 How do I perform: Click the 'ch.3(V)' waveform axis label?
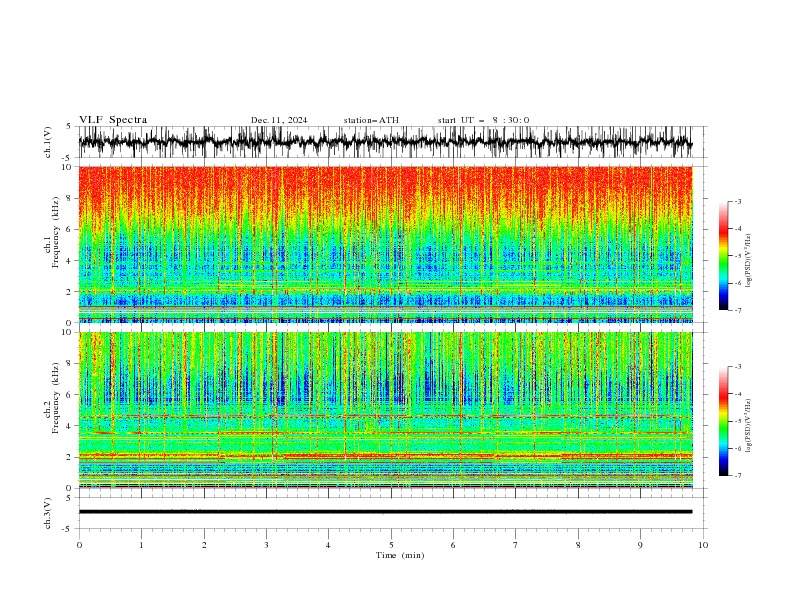click(48, 513)
